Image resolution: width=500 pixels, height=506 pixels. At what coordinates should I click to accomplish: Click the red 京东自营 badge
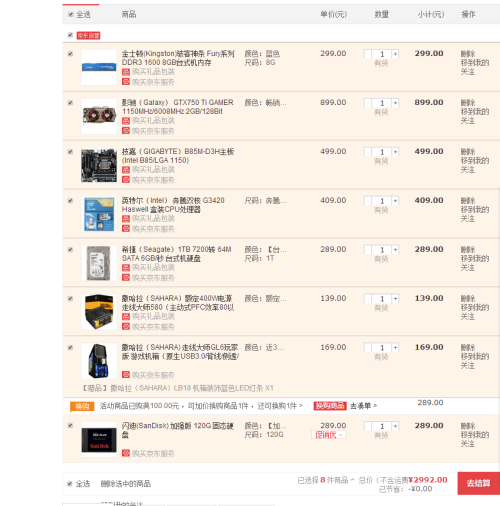point(88,36)
